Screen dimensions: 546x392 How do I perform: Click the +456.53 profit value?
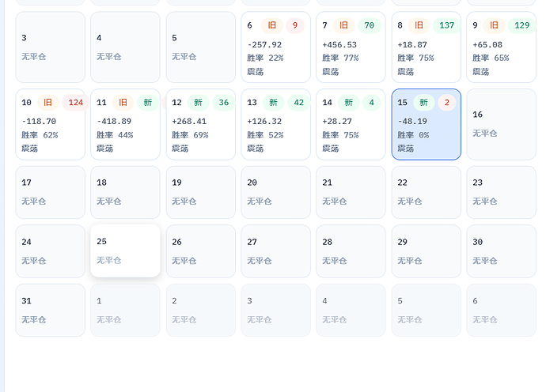pos(339,45)
